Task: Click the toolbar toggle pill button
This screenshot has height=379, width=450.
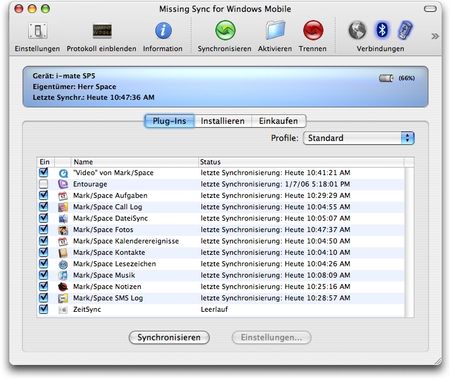Action: [x=430, y=9]
